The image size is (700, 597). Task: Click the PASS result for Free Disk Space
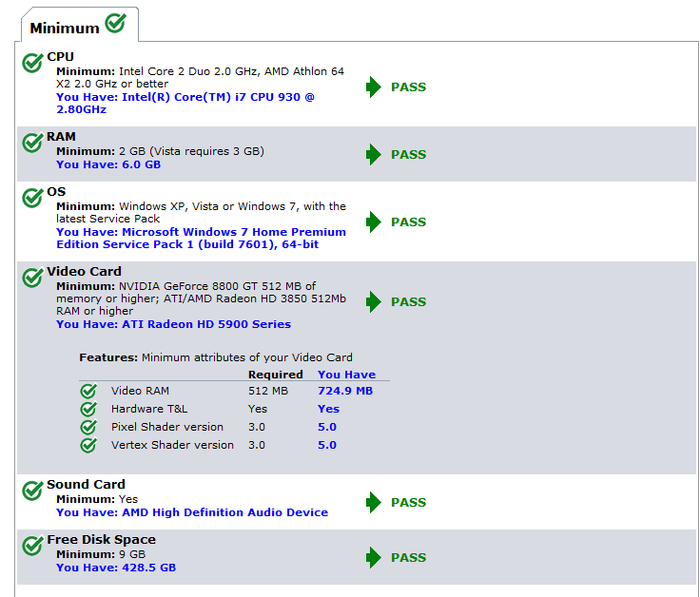[x=408, y=557]
